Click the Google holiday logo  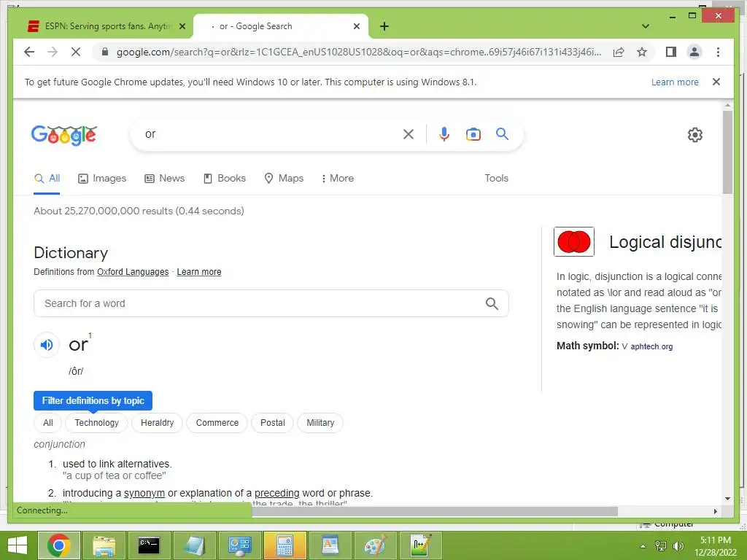(64, 135)
